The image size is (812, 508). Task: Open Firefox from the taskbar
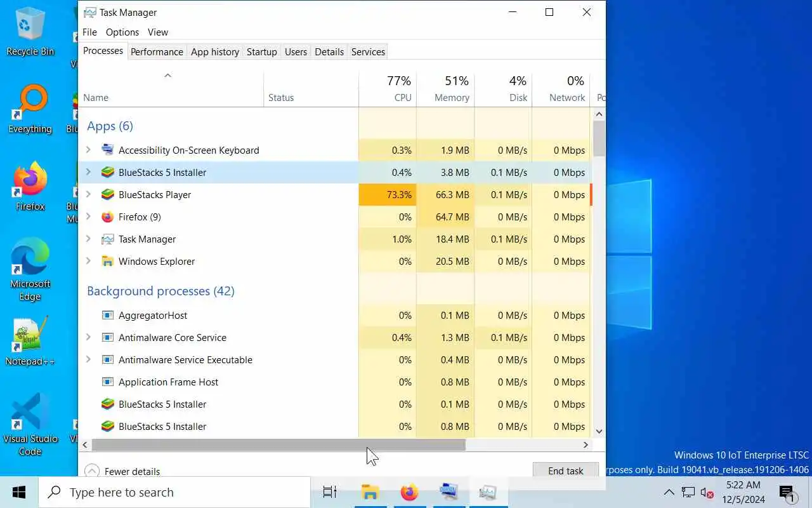(x=409, y=492)
